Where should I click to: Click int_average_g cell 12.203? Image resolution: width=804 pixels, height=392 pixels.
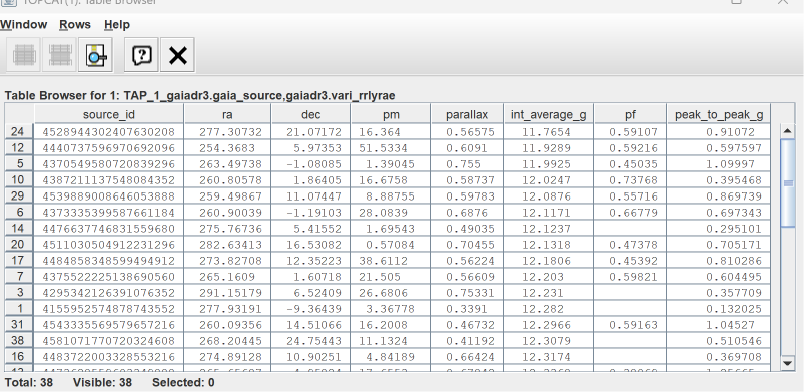(549, 277)
